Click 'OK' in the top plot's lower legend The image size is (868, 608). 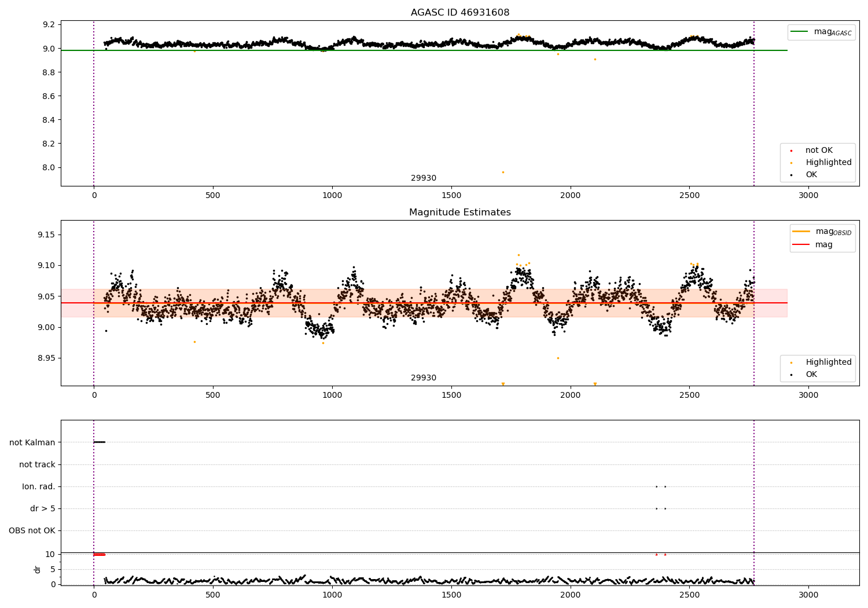tap(811, 175)
